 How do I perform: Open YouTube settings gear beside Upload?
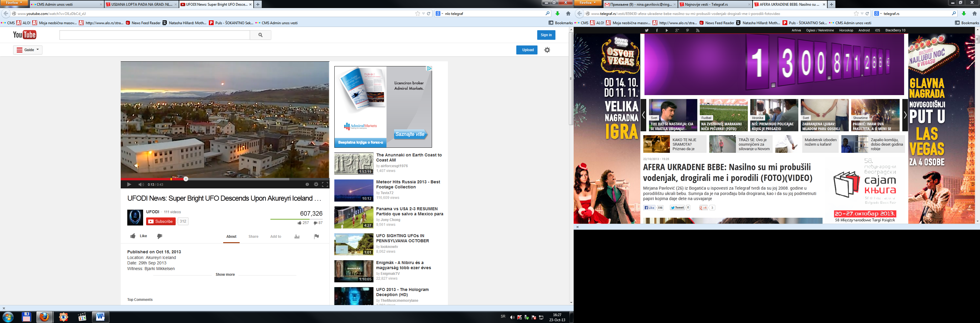click(547, 50)
